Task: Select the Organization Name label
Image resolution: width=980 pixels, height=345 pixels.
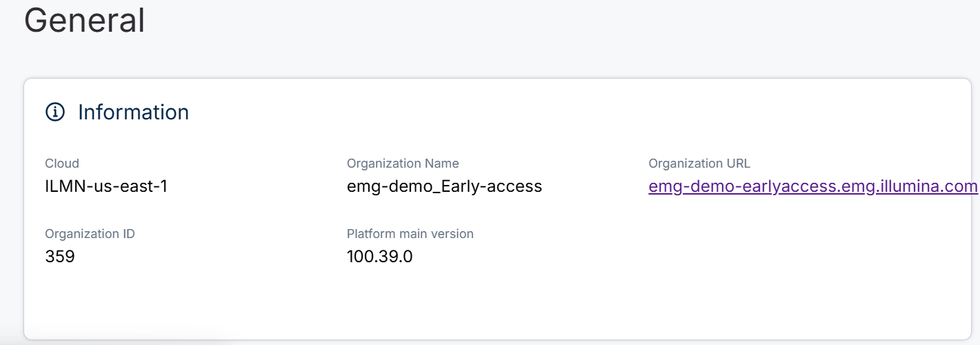Action: click(x=403, y=164)
